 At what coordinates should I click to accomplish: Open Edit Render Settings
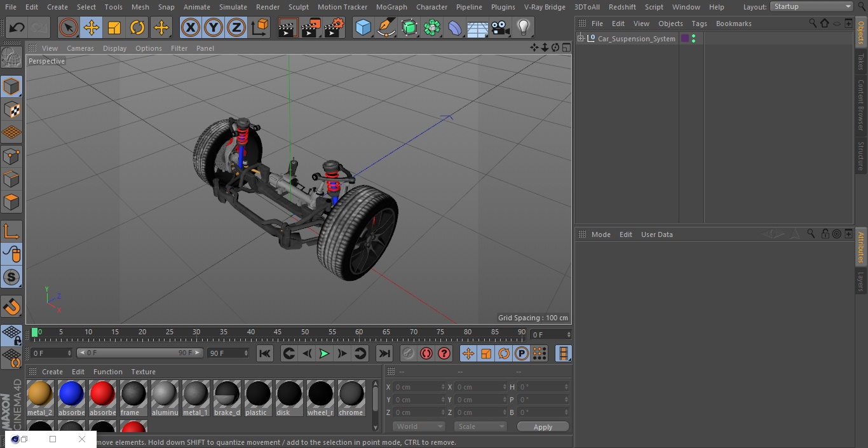pos(334,27)
